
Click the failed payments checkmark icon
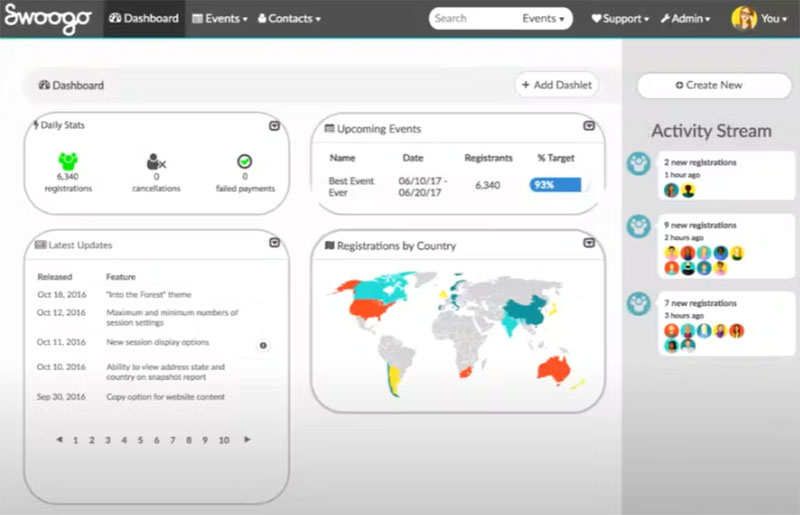244,161
